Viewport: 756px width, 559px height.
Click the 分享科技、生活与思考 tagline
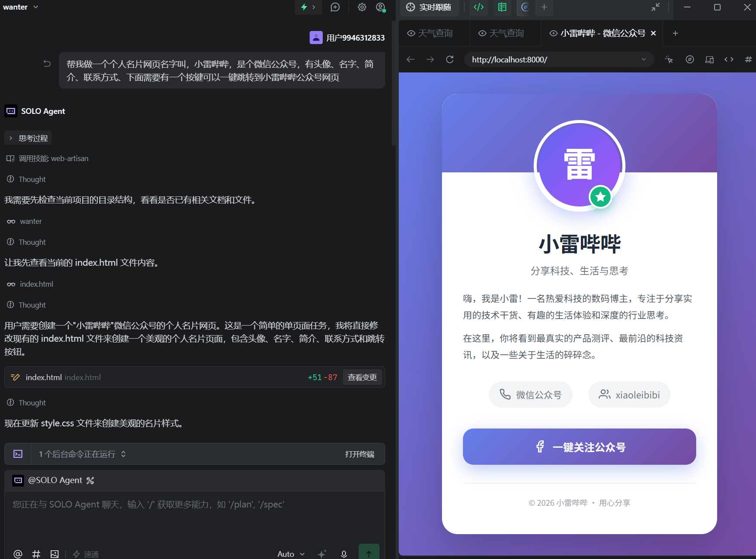pos(580,271)
